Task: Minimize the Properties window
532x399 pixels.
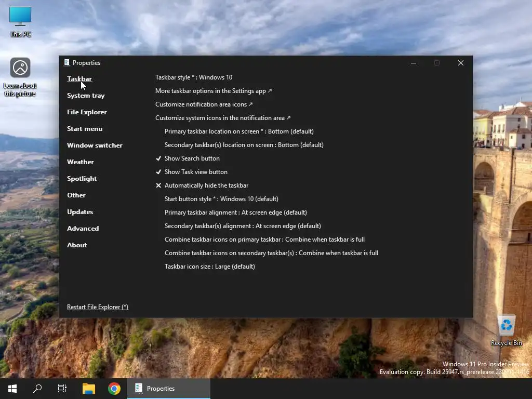Action: click(414, 63)
